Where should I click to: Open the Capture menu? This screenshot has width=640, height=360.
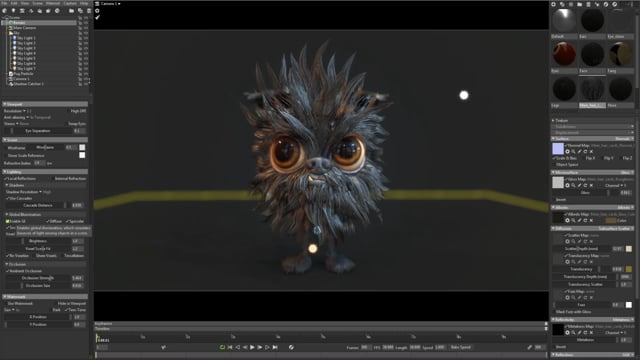pyautogui.click(x=70, y=3)
